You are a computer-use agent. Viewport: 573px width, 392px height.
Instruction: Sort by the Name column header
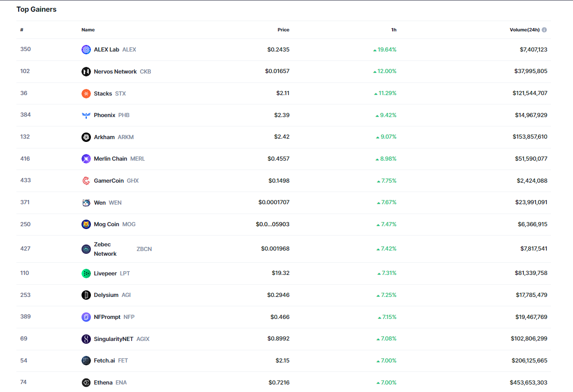88,30
